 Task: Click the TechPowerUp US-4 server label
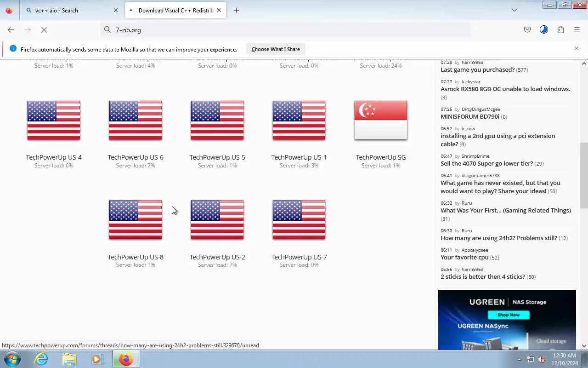54,157
